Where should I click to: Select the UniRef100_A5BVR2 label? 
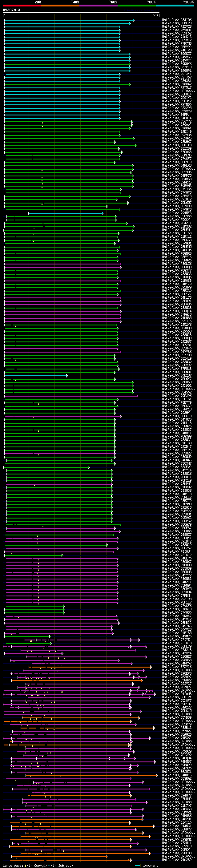(x=177, y=47)
